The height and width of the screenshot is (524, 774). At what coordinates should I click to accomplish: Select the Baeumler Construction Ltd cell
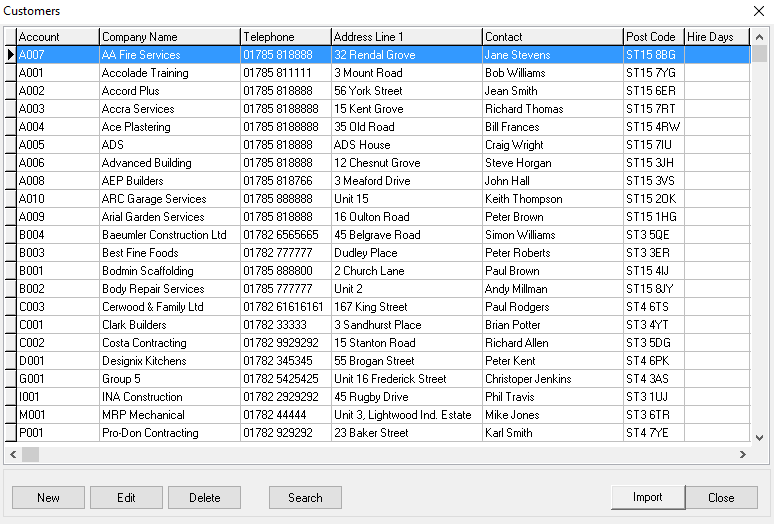point(170,235)
